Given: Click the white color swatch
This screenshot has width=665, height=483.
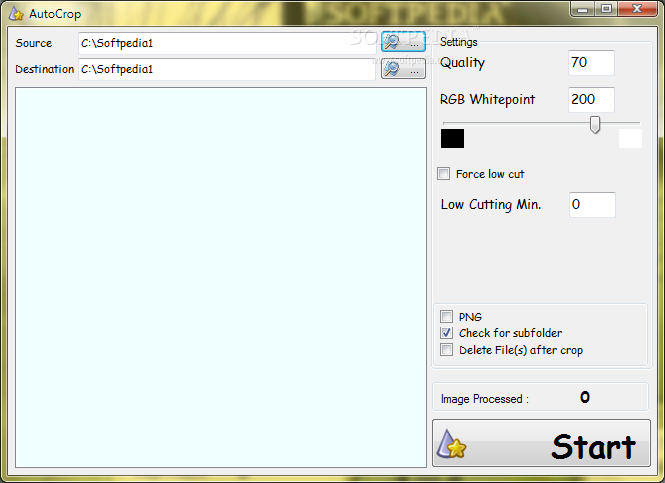Looking at the screenshot, I should click(x=630, y=139).
